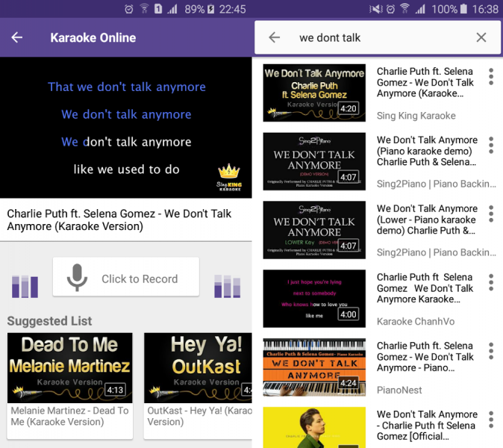The height and width of the screenshot is (448, 503).
Task: Select 'Suggested List' heading
Action: [49, 321]
